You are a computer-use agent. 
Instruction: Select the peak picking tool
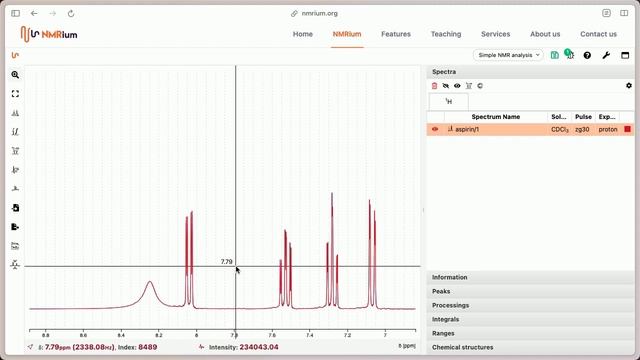coord(15,113)
